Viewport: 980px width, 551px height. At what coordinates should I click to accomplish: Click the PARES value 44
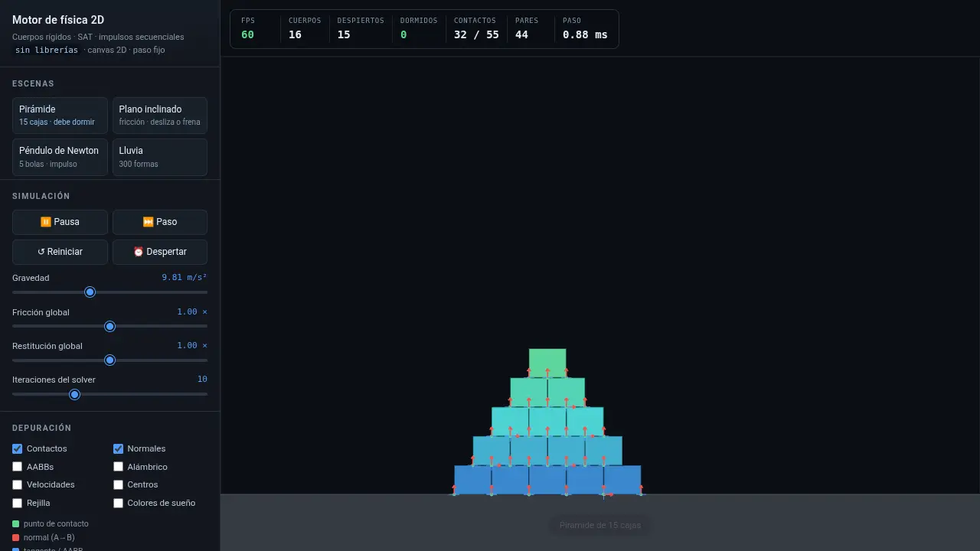pos(521,34)
